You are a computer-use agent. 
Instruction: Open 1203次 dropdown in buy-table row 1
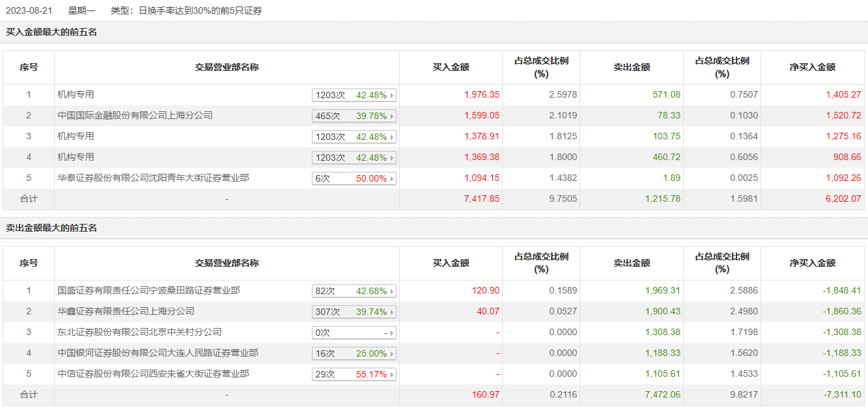pos(392,96)
